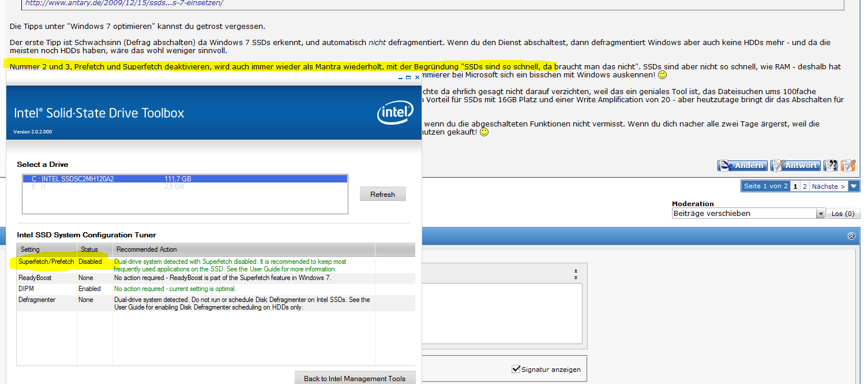The height and width of the screenshot is (384, 868).
Task: Click the line 'Die Tipps unter Windows 7 optimieren'
Action: coord(137,27)
